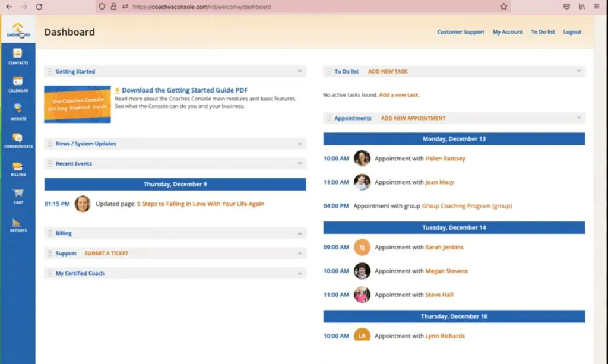Click SUBMIT A TICKET link
This screenshot has width=608, height=364.
[x=106, y=254]
